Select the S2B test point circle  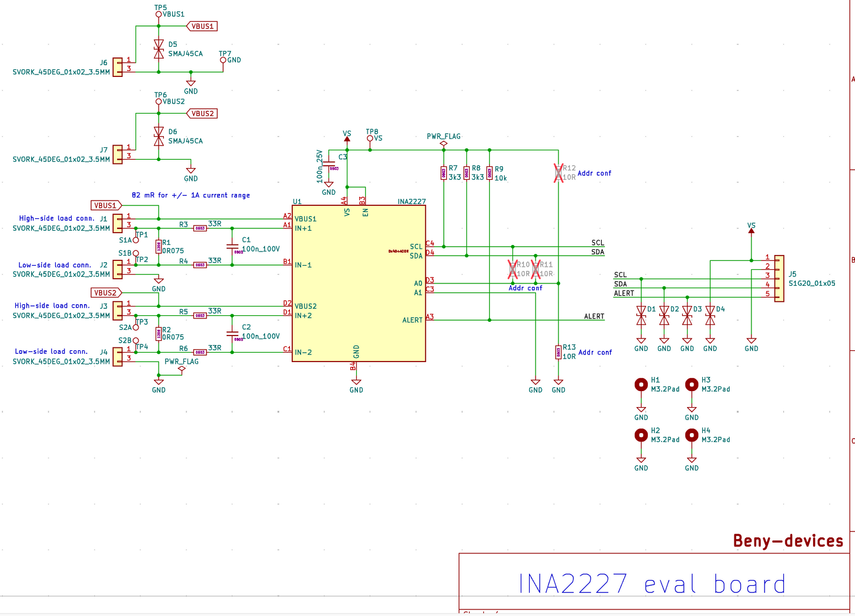tap(135, 341)
